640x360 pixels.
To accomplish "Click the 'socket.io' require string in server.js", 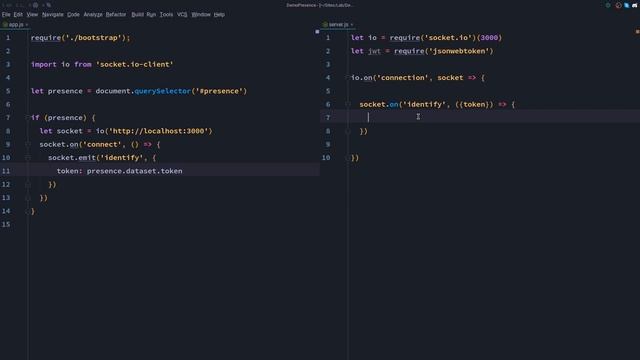I will (449, 38).
